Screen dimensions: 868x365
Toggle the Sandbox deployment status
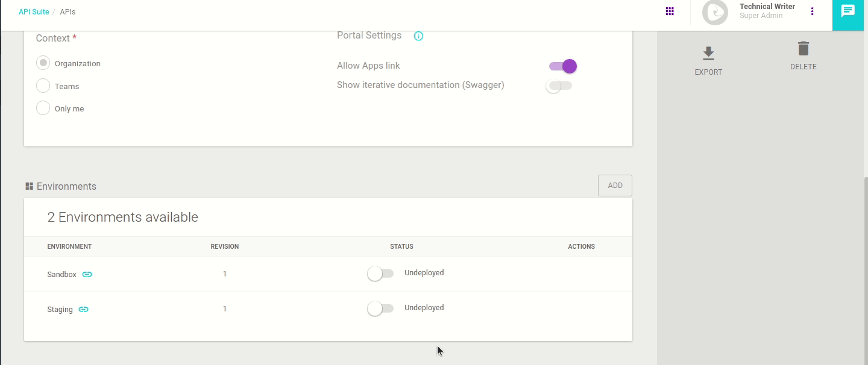[380, 273]
